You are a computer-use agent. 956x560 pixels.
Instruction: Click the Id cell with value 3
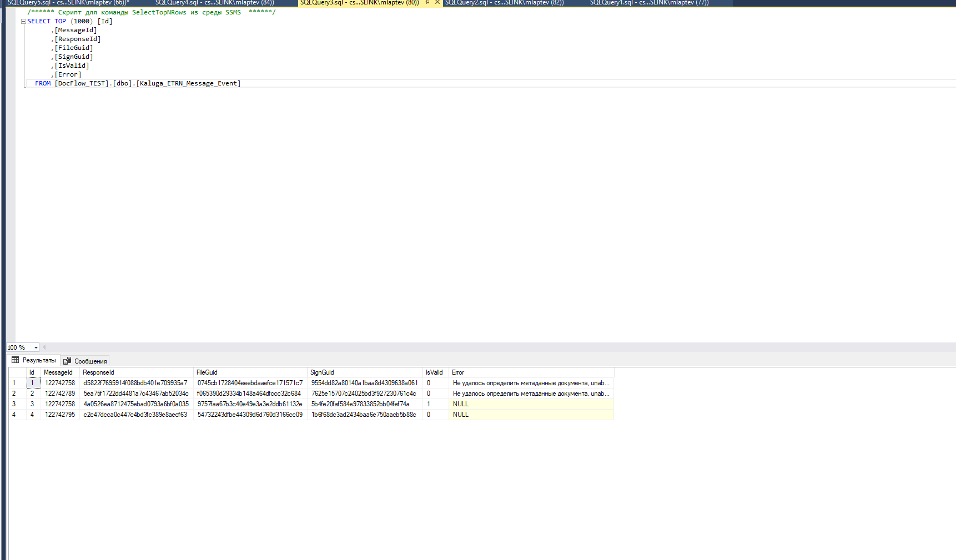coord(33,404)
